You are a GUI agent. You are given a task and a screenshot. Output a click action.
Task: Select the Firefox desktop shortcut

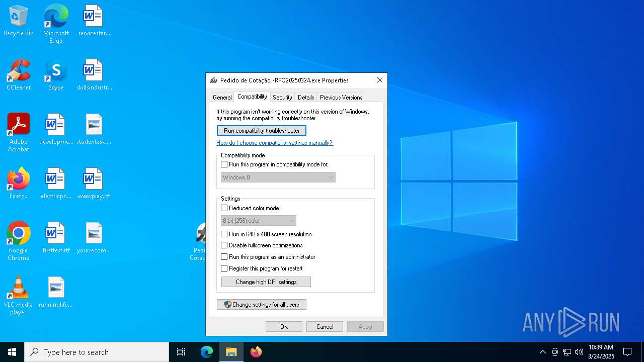click(19, 184)
